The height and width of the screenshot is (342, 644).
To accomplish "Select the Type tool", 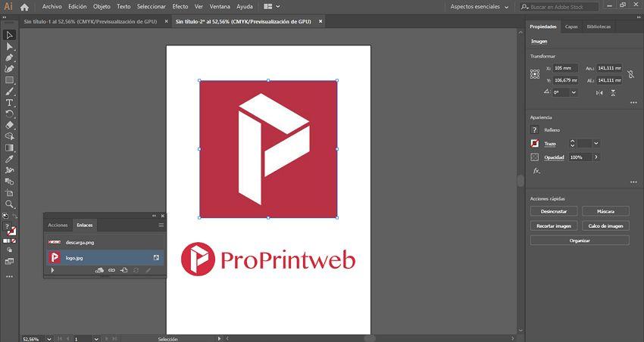I will 9,103.
